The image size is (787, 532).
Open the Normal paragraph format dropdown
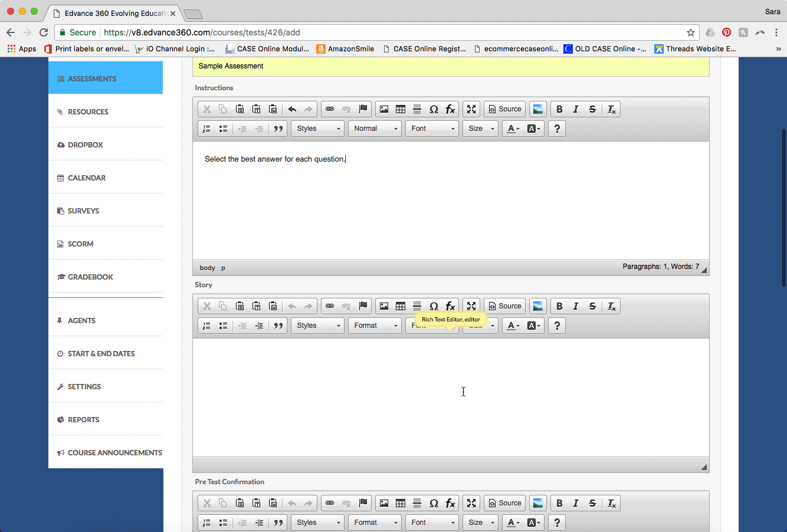(x=375, y=129)
